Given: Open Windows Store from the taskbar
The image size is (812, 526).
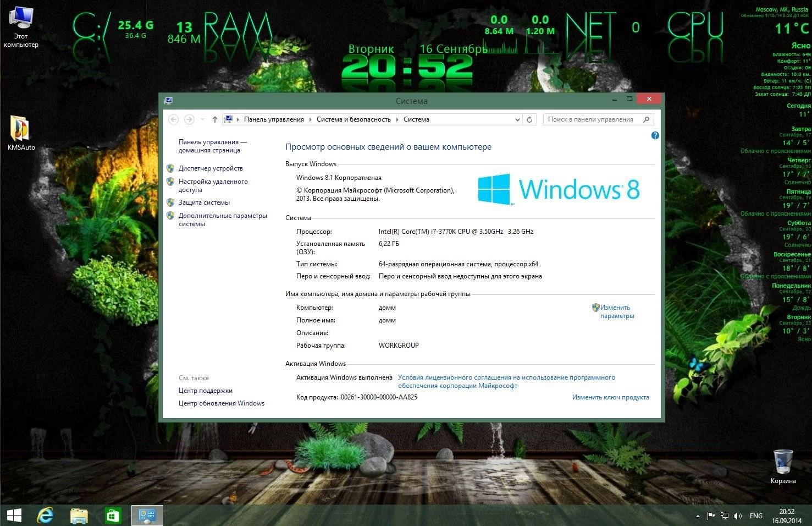Looking at the screenshot, I should (x=113, y=516).
